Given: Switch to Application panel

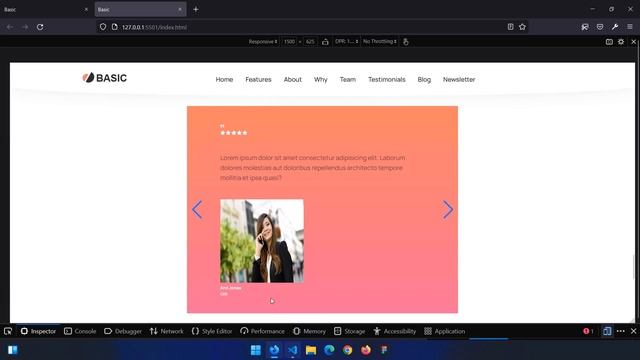Looking at the screenshot, I should [x=444, y=331].
